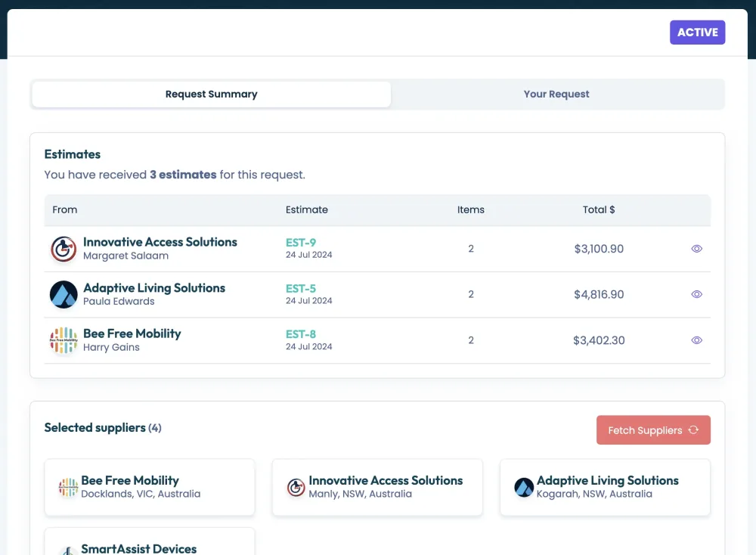
Task: Switch to the Your Request tab
Action: (x=556, y=95)
